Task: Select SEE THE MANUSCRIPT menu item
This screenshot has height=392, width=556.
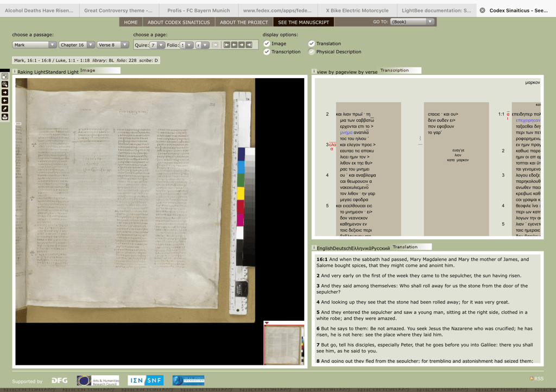Action: tap(304, 22)
